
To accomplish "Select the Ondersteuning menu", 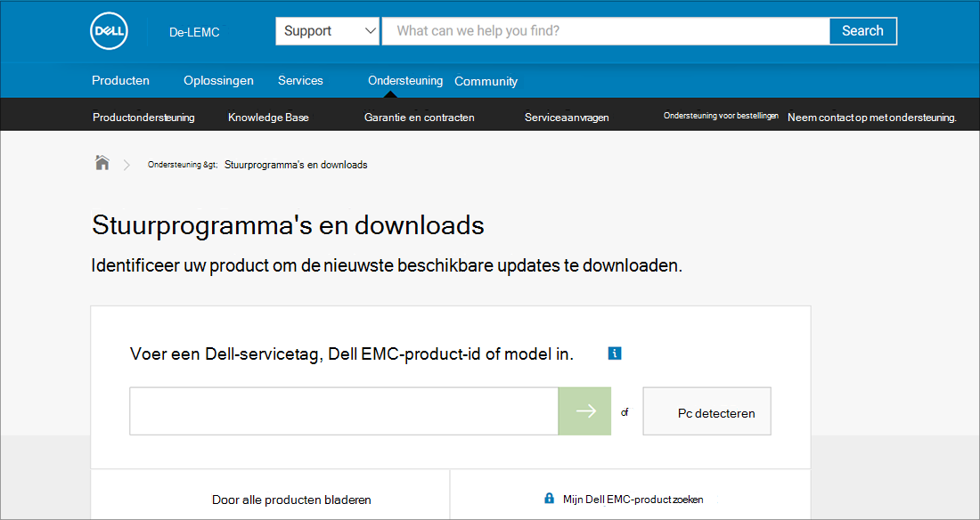I will coord(405,81).
